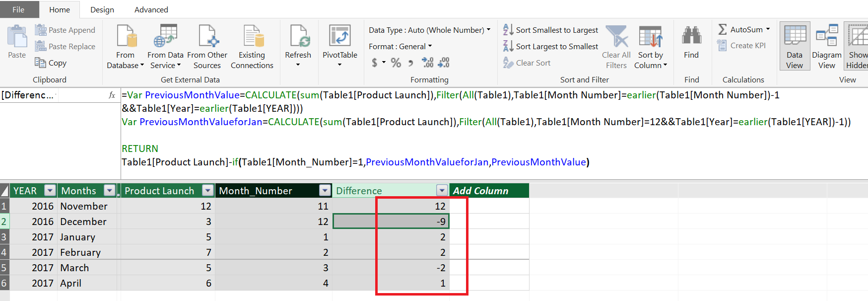Click the Copy button

pyautogui.click(x=51, y=63)
